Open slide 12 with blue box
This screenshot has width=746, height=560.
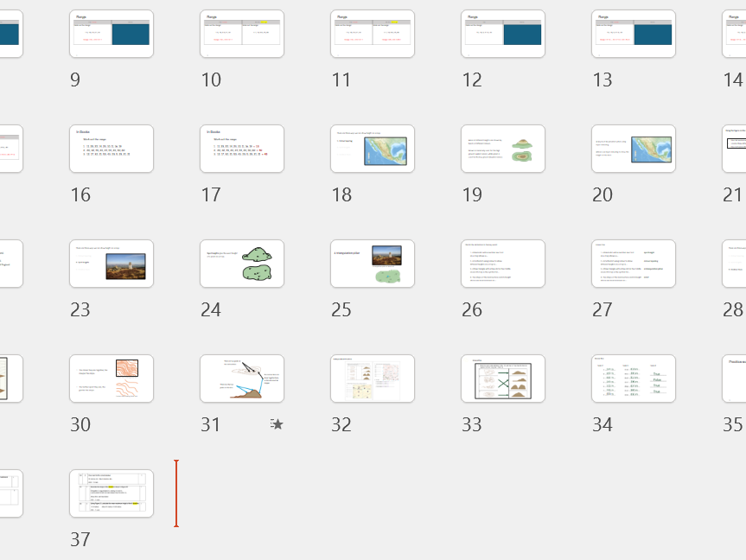coord(503,35)
